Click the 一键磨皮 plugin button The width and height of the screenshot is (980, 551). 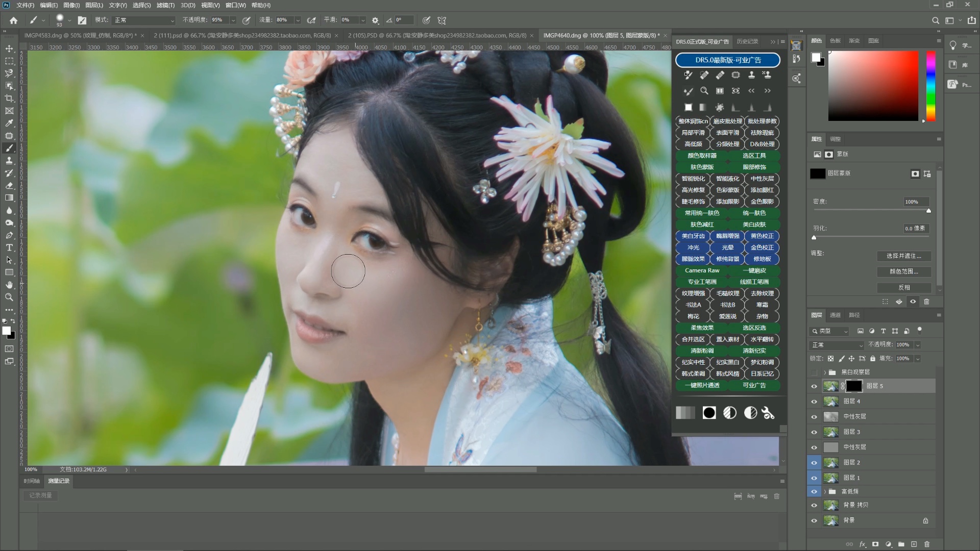pos(754,270)
